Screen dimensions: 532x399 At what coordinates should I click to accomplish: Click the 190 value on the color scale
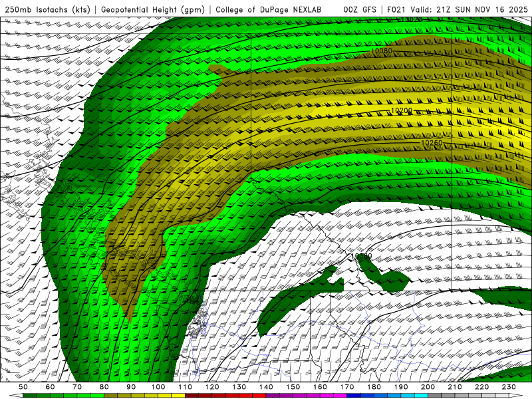click(401, 387)
